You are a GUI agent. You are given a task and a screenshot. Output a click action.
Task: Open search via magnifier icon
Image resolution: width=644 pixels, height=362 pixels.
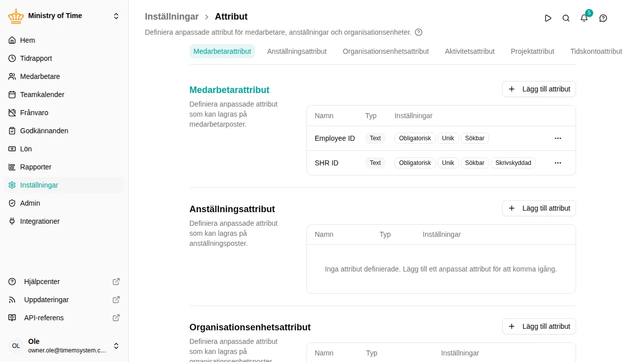(x=566, y=18)
